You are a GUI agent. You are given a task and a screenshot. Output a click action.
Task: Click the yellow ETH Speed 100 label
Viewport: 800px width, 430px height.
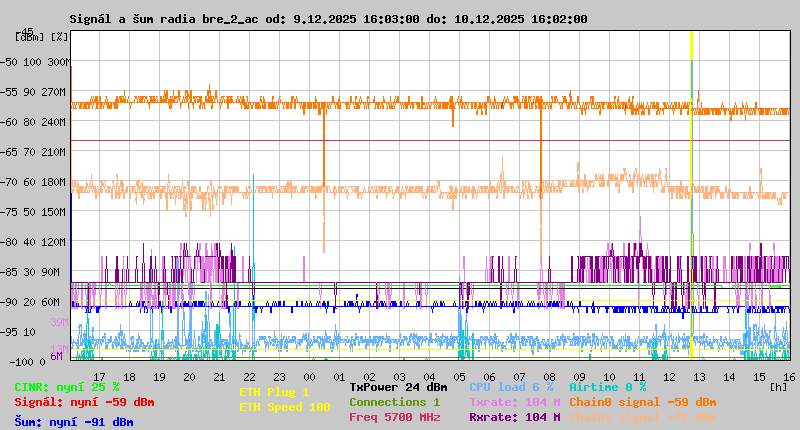pyautogui.click(x=284, y=407)
